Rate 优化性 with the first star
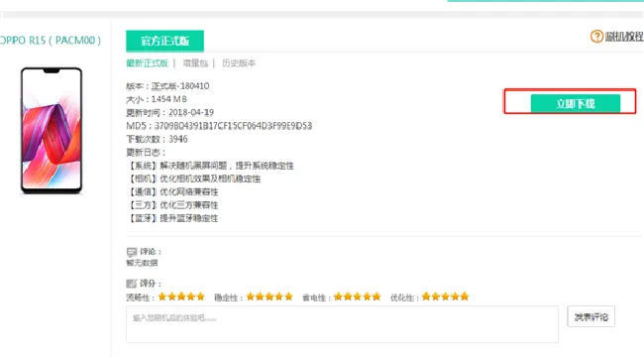This screenshot has height=358, width=644. [x=426, y=297]
